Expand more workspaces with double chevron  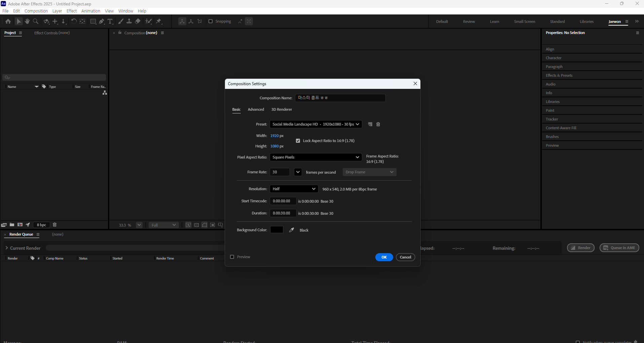pyautogui.click(x=637, y=21)
